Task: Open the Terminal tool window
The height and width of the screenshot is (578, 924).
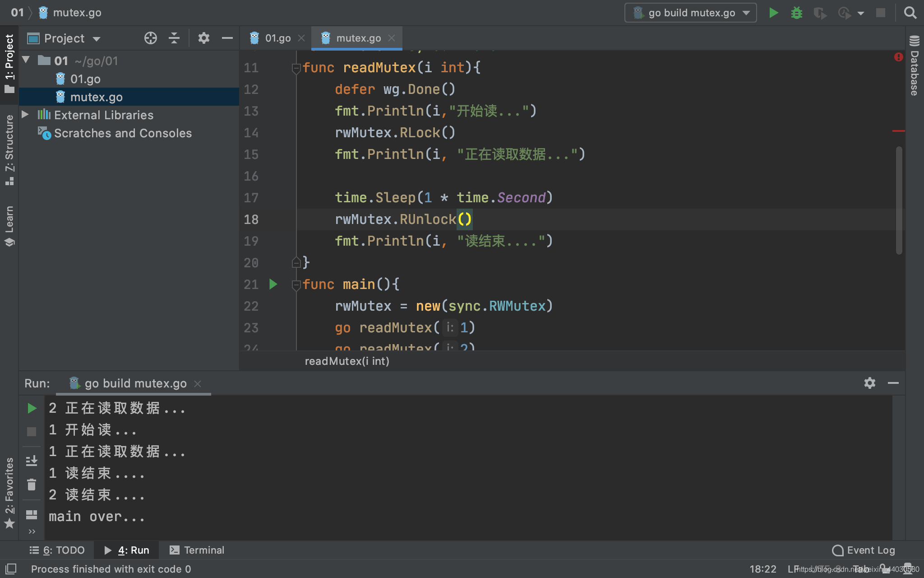Action: pos(197,550)
